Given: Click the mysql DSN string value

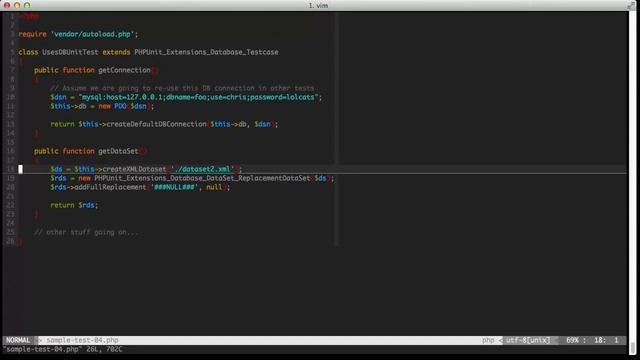Looking at the screenshot, I should point(199,97).
